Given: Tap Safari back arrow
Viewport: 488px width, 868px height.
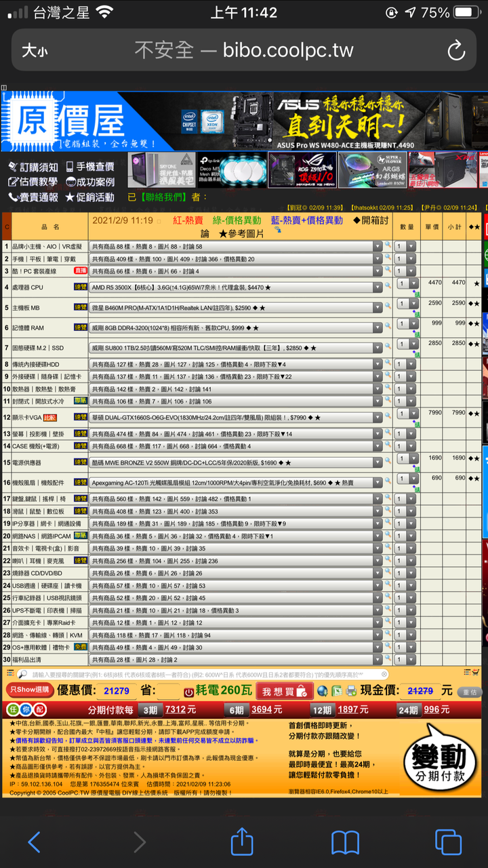Looking at the screenshot, I should (34, 842).
